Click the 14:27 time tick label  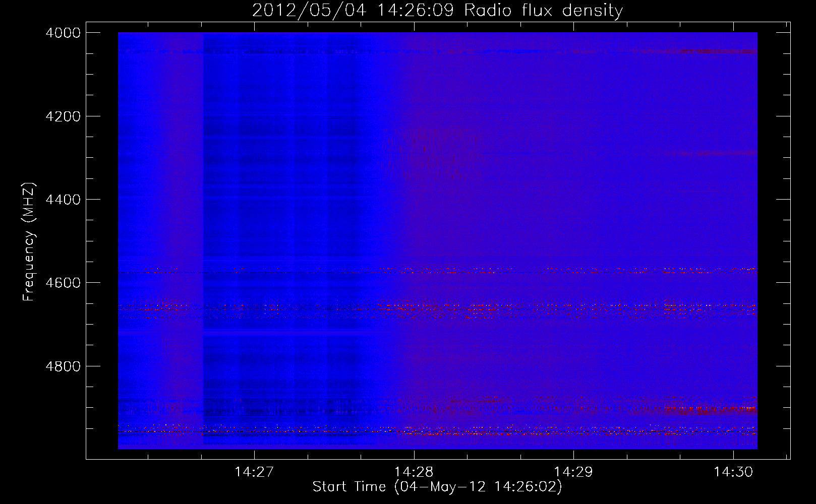coord(254,472)
